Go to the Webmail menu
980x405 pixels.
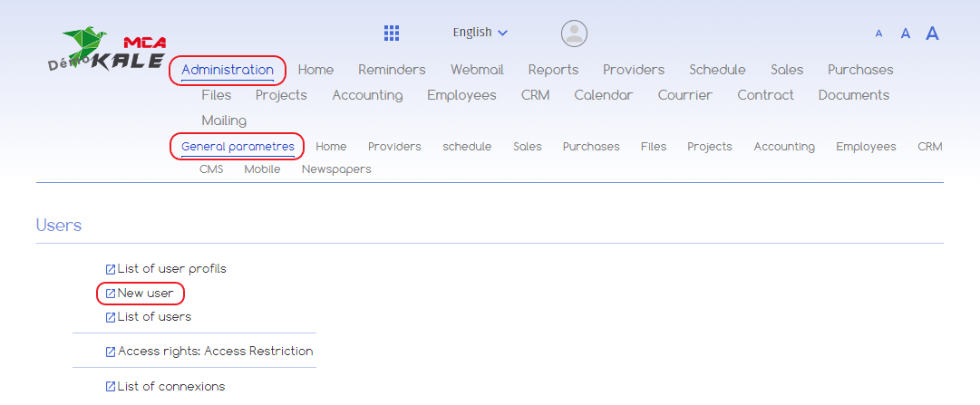477,70
